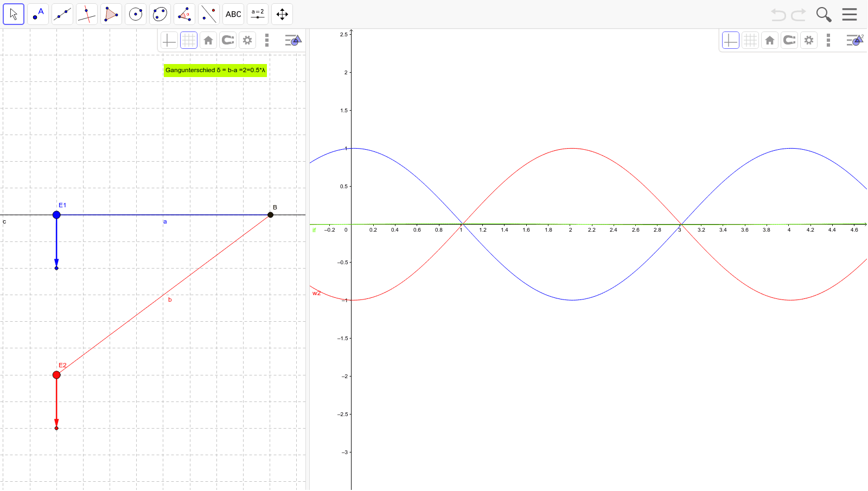Open left view style bar views button
Screen dimensions: 868x491
pos(293,40)
